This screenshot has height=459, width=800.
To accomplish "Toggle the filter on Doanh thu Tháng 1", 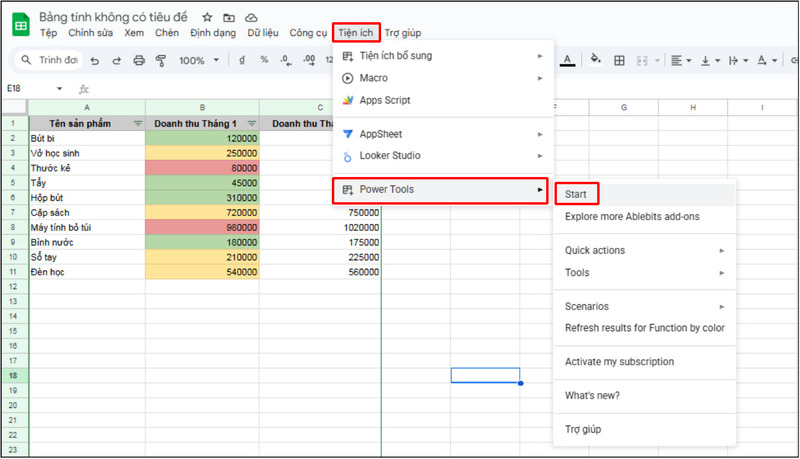I will pyautogui.click(x=251, y=123).
